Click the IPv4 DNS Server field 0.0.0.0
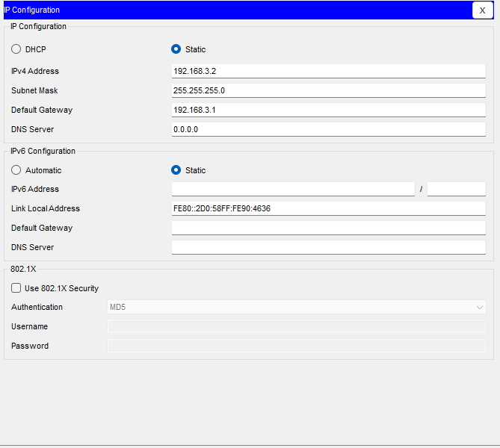 [x=328, y=129]
